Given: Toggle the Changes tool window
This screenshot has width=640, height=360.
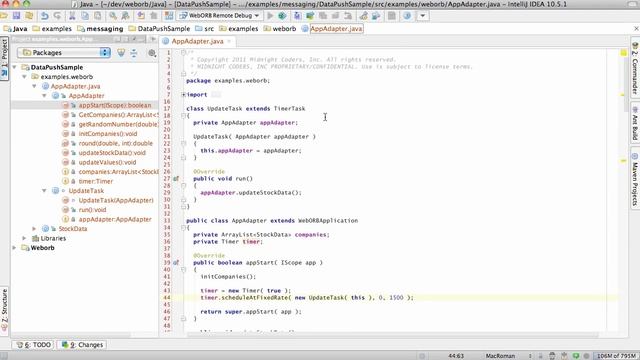Looking at the screenshot, I should coord(82,345).
